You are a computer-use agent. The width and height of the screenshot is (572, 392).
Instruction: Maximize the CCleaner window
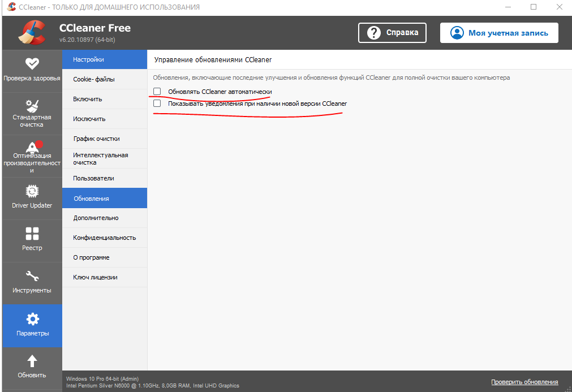pyautogui.click(x=534, y=7)
